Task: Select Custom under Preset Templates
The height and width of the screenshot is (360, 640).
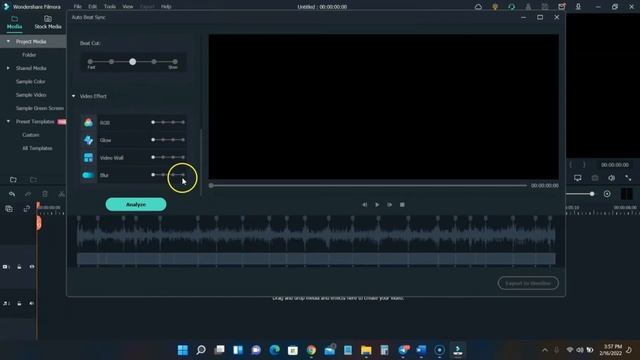Action: pyautogui.click(x=31, y=135)
